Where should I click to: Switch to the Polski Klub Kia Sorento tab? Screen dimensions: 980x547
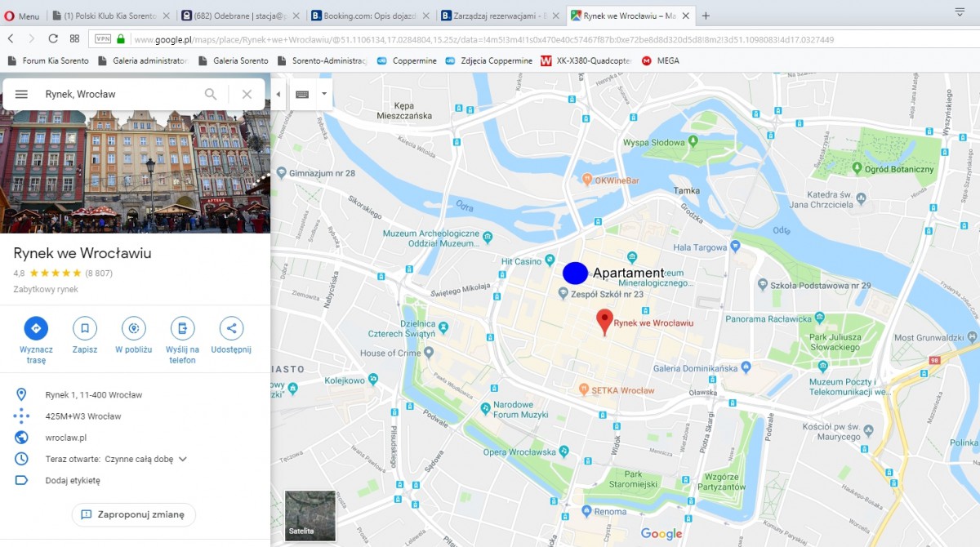tap(113, 16)
